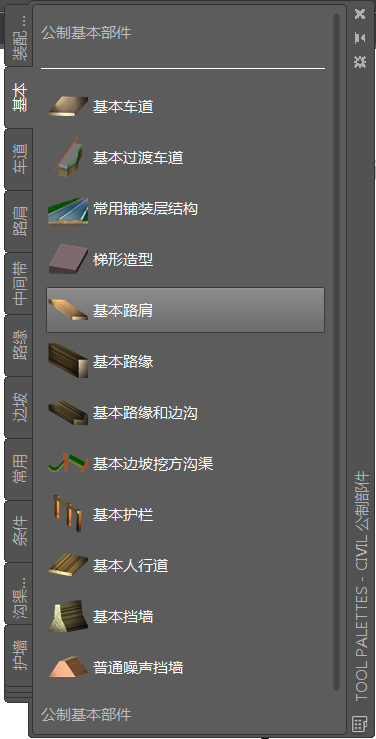Open the tool palette properties gear icon
The image size is (376, 739).
(x=360, y=61)
